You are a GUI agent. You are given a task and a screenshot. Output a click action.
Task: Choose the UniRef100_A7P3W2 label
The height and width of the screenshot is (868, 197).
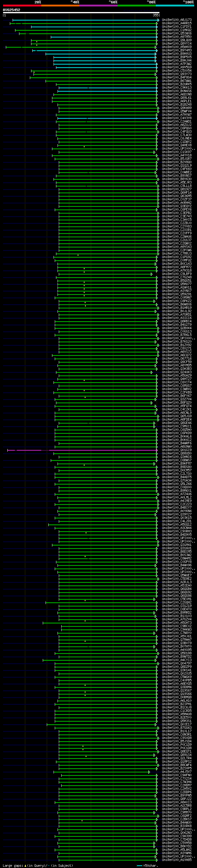176,64
